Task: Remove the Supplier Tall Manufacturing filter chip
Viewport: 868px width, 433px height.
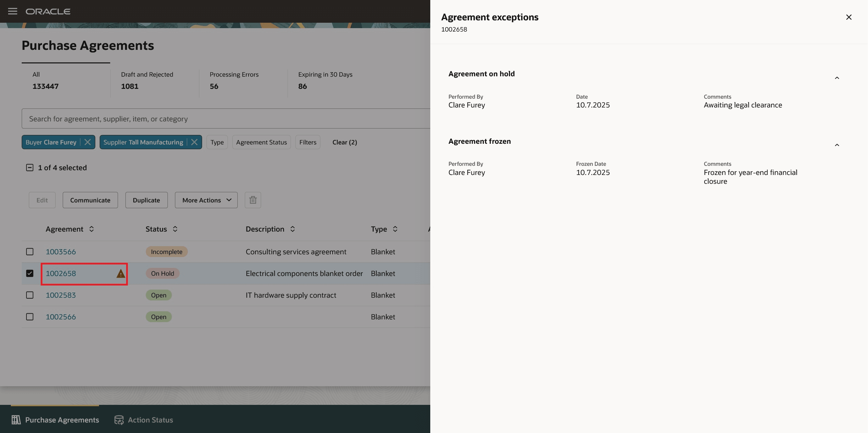Action: (194, 142)
